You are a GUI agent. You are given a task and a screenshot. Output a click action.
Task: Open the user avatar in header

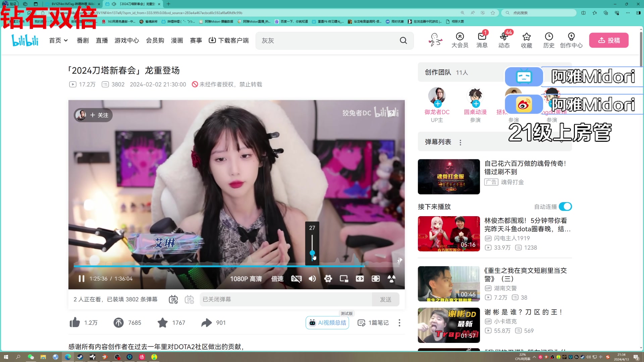pos(435,40)
